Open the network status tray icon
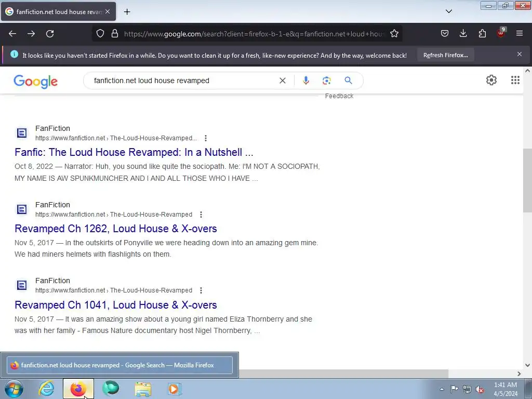 (467, 389)
